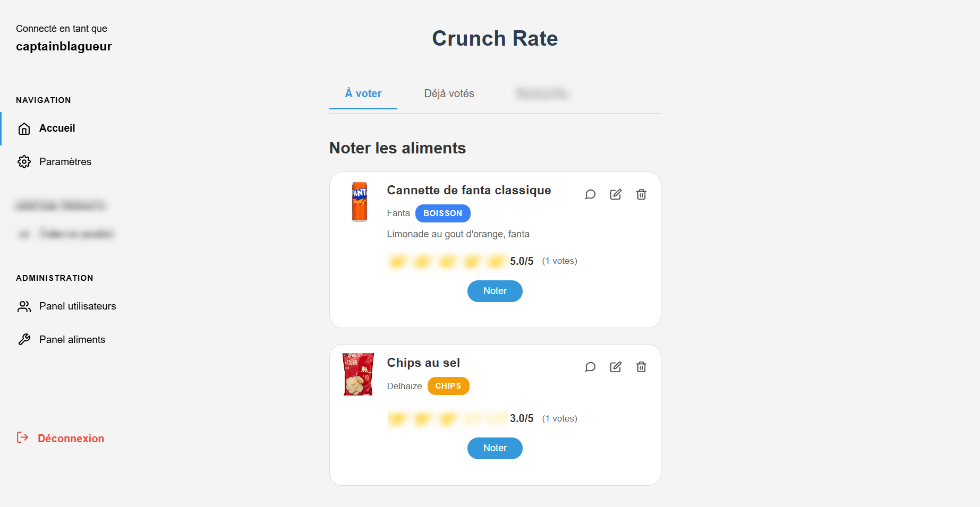This screenshot has height=507, width=980.
Task: Open comments for Chips au sel
Action: point(590,367)
